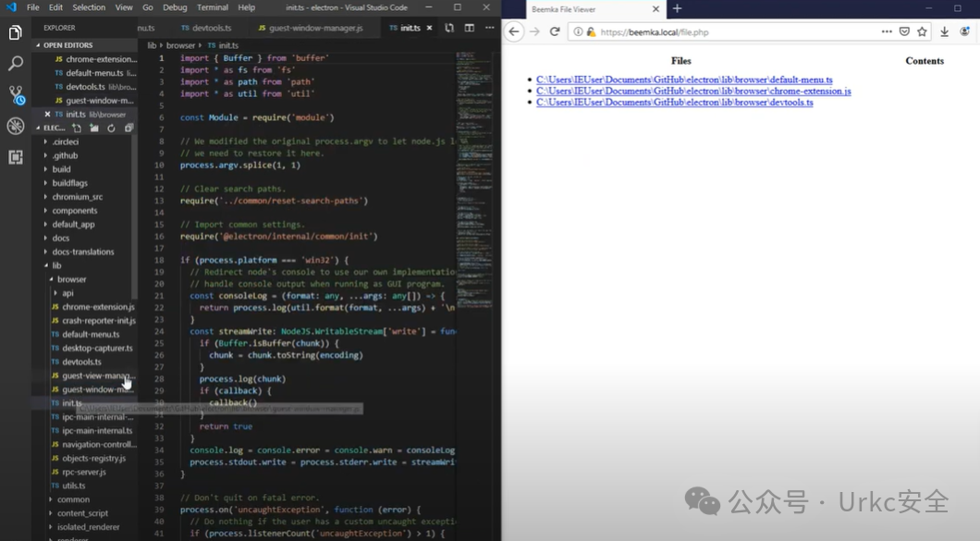Go back in Firefox browser
This screenshot has width=980, height=541.
pyautogui.click(x=514, y=31)
